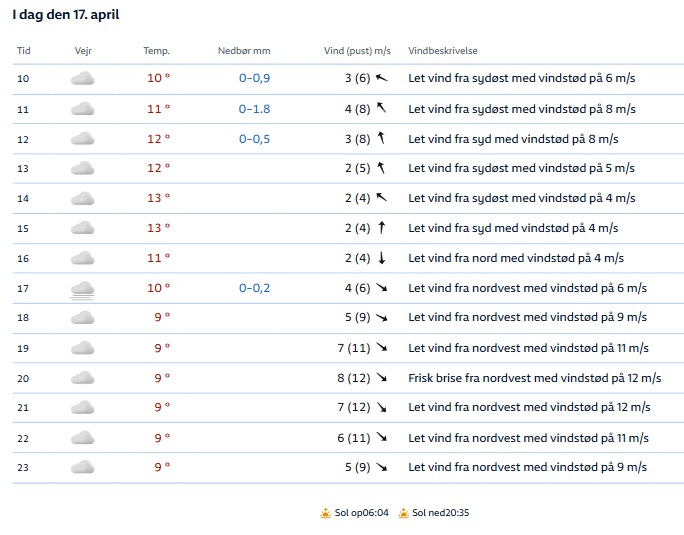684x535 pixels.
Task: Click the wind arrow in the hour 12 row
Action: pyautogui.click(x=381, y=138)
